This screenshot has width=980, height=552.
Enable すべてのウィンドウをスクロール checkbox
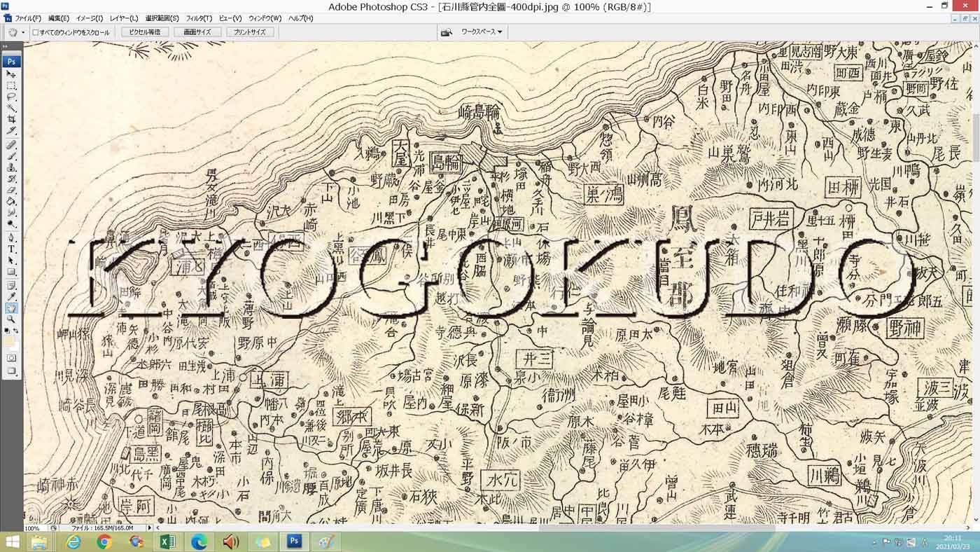click(36, 32)
